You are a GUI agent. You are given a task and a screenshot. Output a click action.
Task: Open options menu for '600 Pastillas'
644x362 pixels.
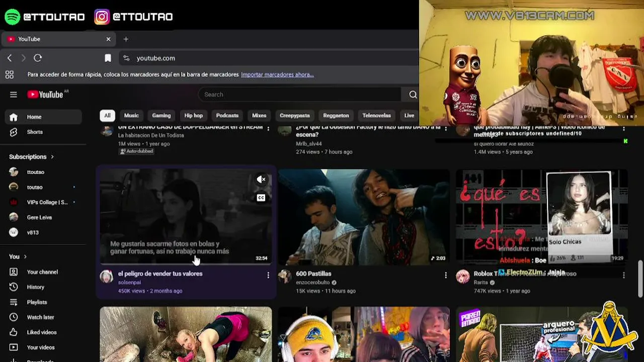[x=446, y=275]
